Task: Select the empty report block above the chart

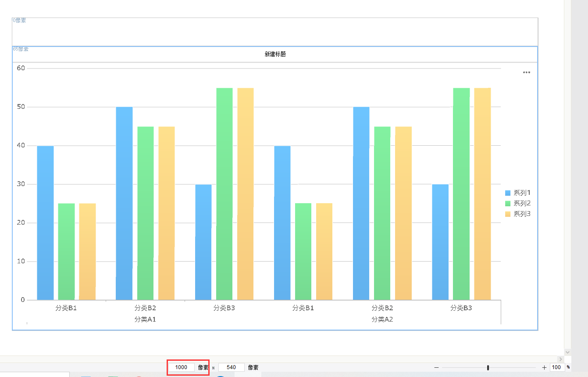Action: (x=275, y=32)
